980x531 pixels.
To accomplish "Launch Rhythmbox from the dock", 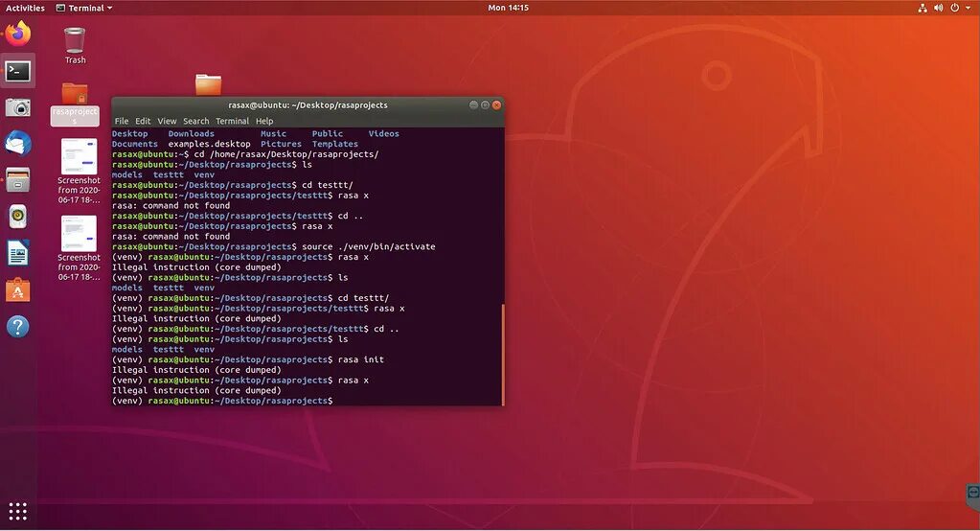I will tap(18, 217).
